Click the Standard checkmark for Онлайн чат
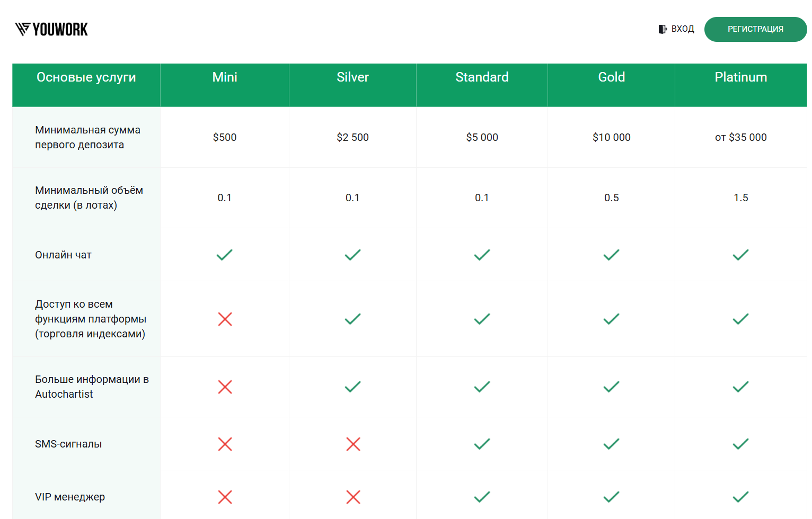 pos(482,255)
